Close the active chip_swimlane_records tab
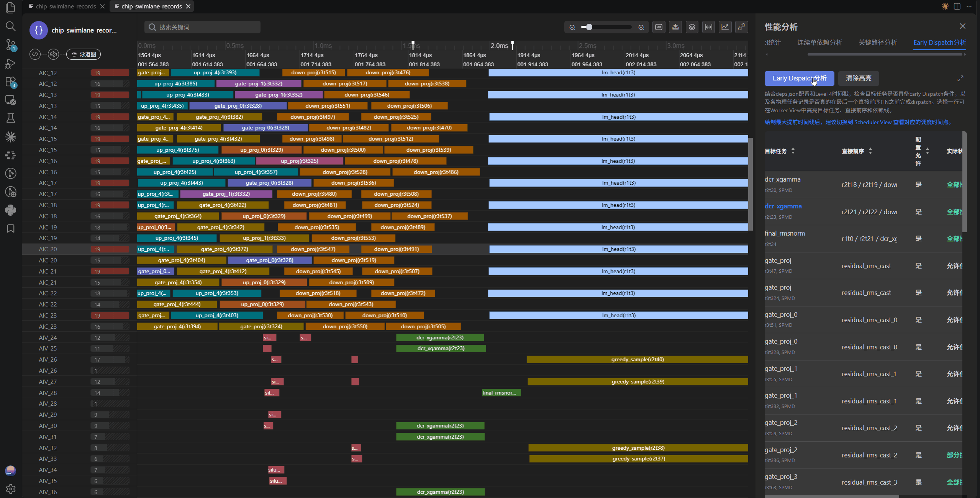Image resolution: width=980 pixels, height=498 pixels. coord(188,6)
